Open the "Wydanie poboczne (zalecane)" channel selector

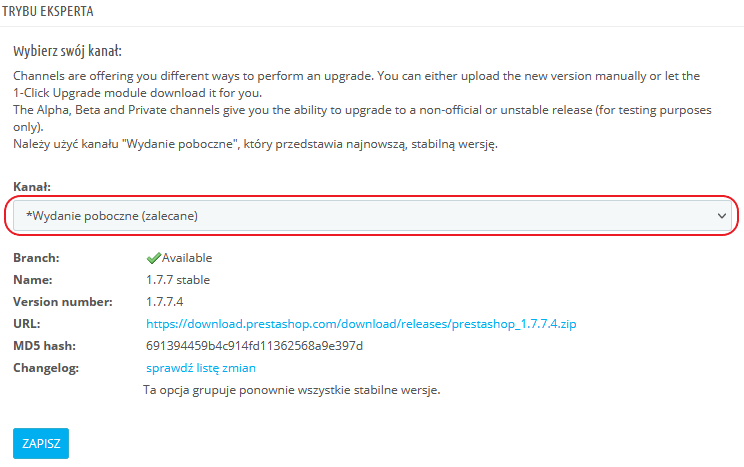(x=372, y=216)
